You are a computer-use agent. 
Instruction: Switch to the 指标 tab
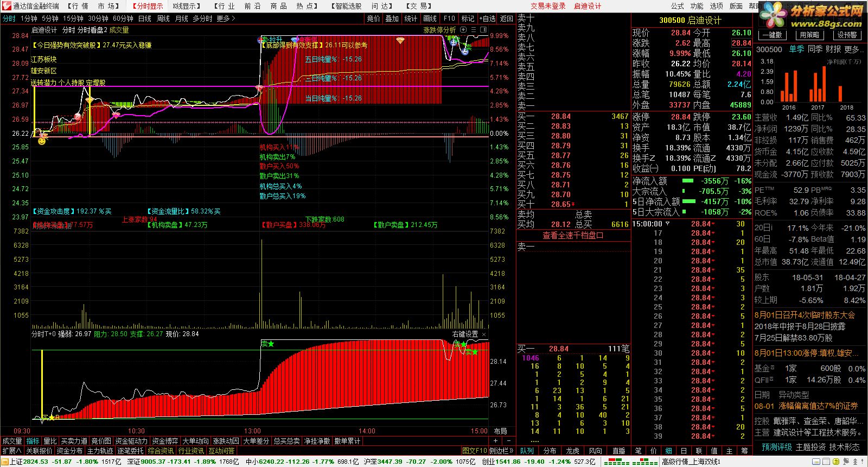pos(33,441)
